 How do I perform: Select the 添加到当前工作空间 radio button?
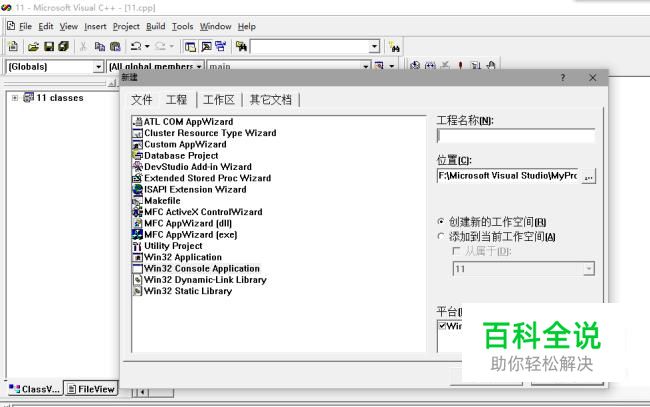(x=441, y=236)
